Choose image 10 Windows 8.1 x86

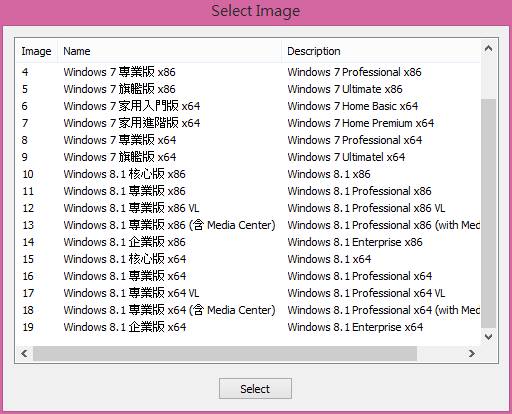(x=249, y=174)
